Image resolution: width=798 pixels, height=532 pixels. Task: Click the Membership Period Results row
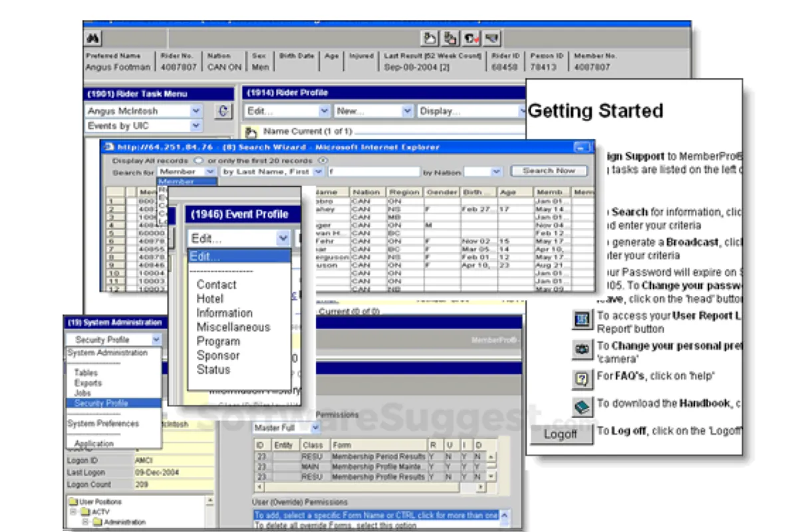(x=370, y=457)
